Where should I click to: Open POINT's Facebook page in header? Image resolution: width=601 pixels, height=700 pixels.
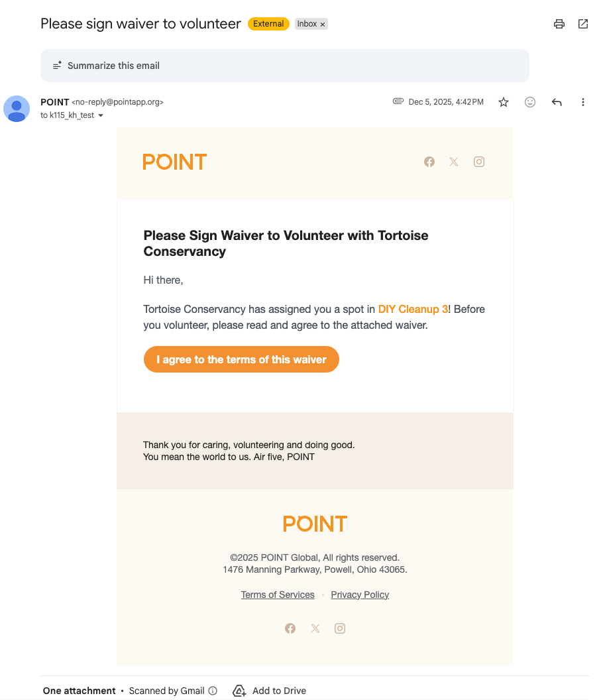coord(429,162)
